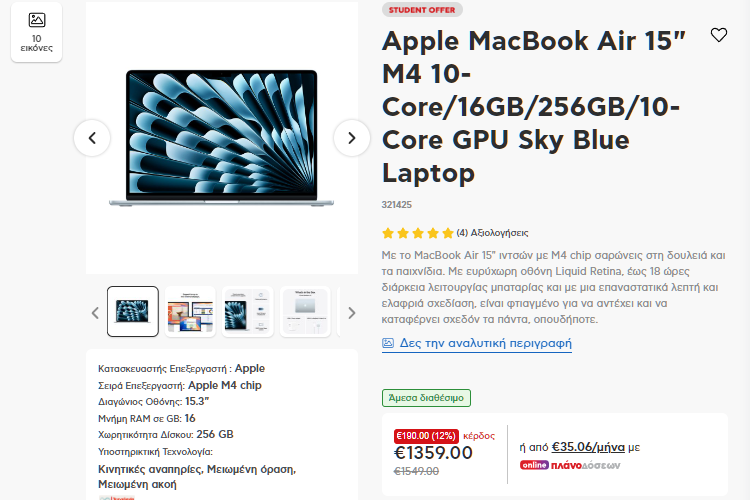This screenshot has height=500, width=750.
Task: Open Δες την αναλυτική περιγραφή link
Action: point(485,343)
